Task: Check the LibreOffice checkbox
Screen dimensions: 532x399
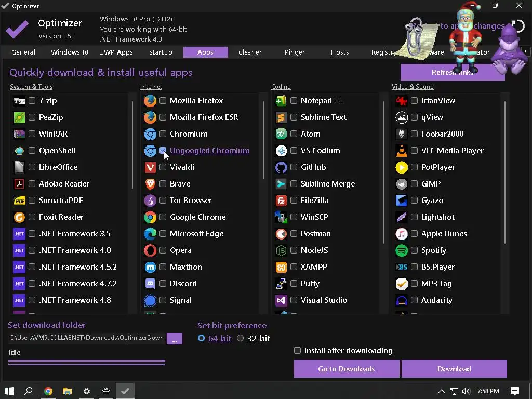Action: pyautogui.click(x=32, y=167)
